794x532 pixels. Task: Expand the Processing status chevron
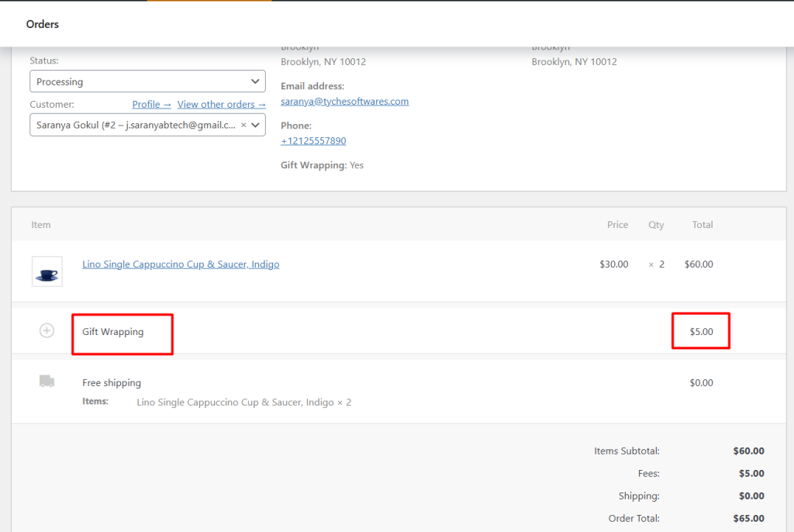click(x=254, y=81)
